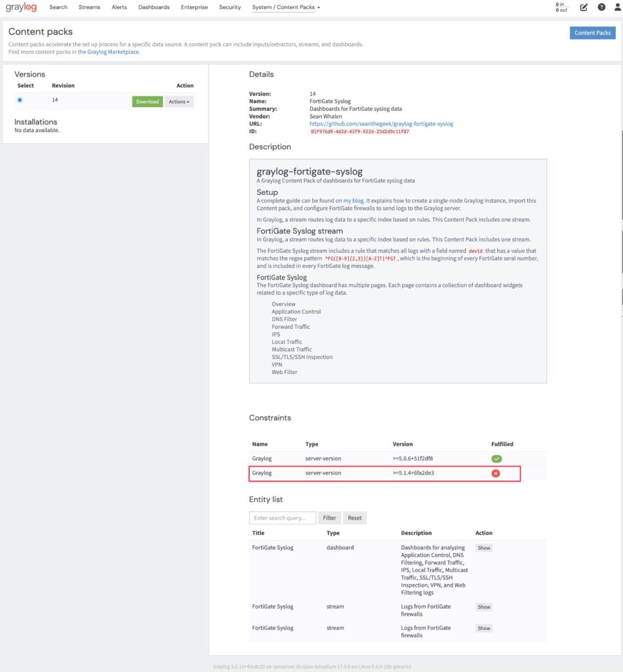
Task: Click 'Local Traffic' list entry
Action: pyautogui.click(x=287, y=342)
